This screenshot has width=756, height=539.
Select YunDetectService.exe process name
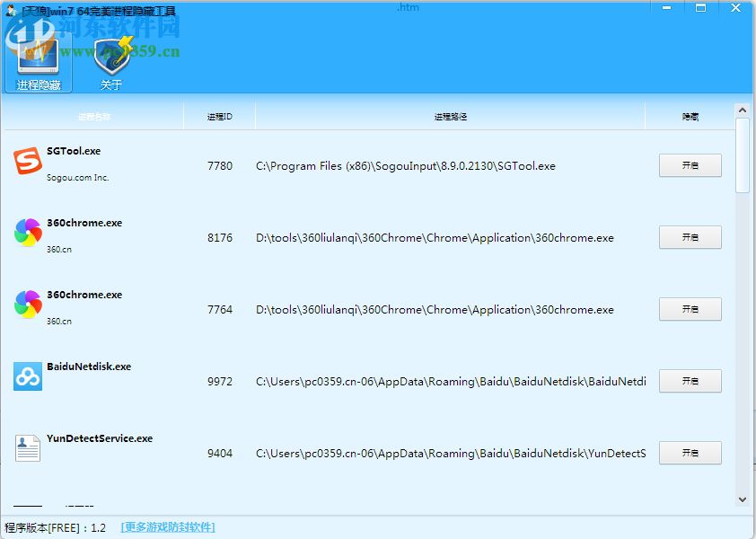coord(100,438)
